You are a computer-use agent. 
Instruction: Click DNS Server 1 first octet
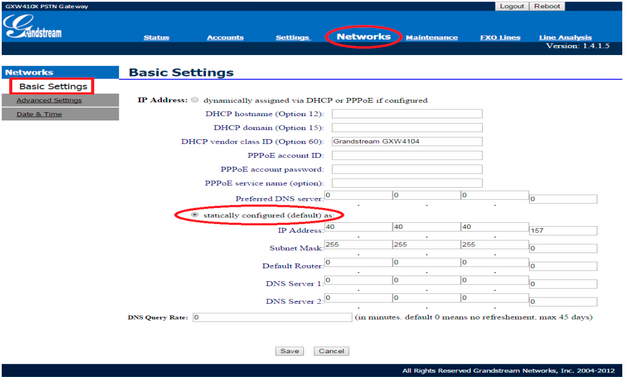pyautogui.click(x=358, y=280)
